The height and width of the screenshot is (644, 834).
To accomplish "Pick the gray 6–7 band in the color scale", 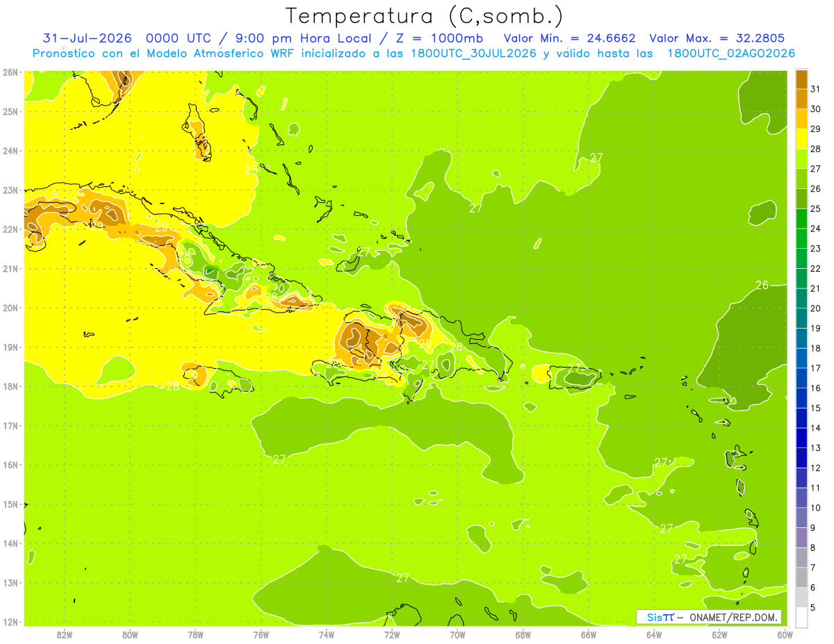I will click(x=801, y=577).
